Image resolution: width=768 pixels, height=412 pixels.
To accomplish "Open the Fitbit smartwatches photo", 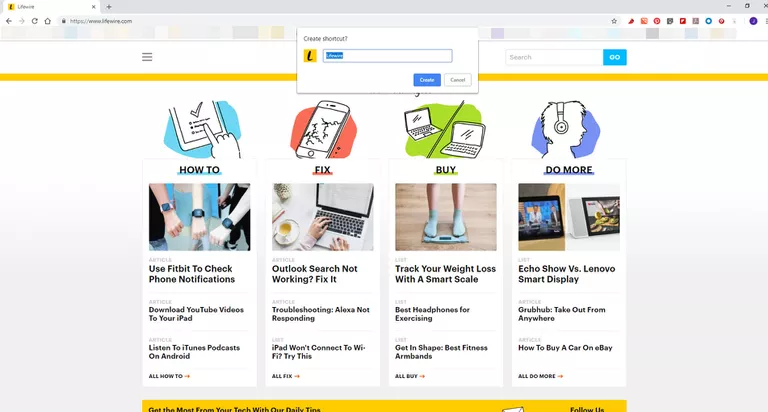I will (x=199, y=217).
